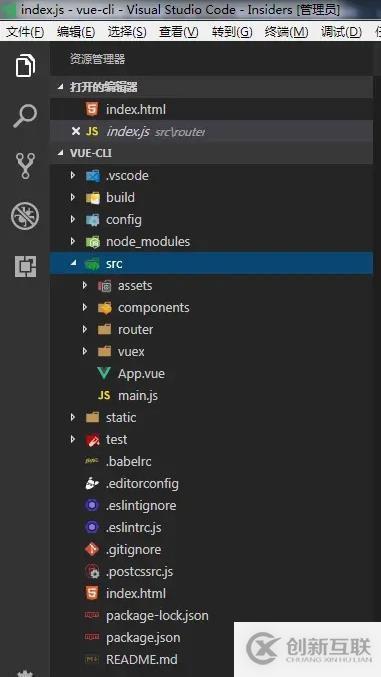Open the Search view icon

(25, 116)
